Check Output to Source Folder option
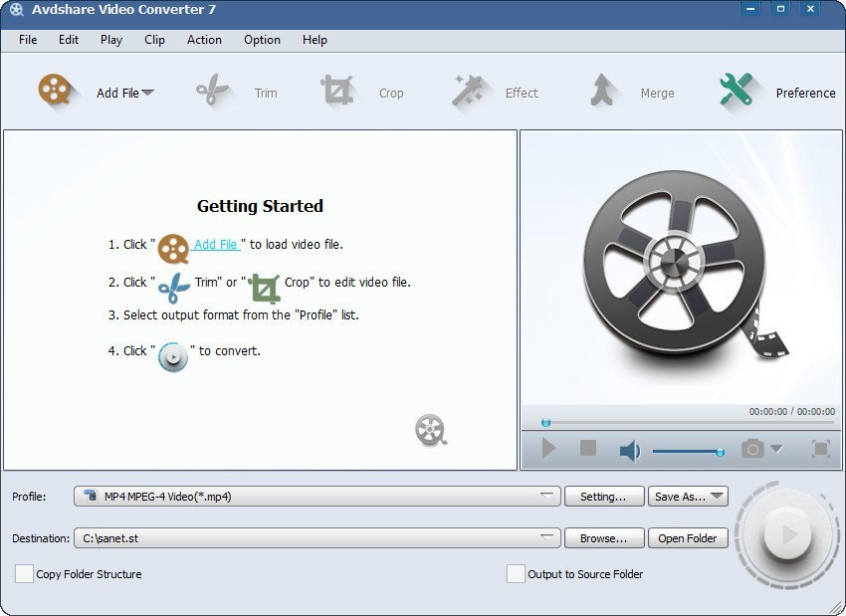The height and width of the screenshot is (616, 846). click(x=516, y=574)
